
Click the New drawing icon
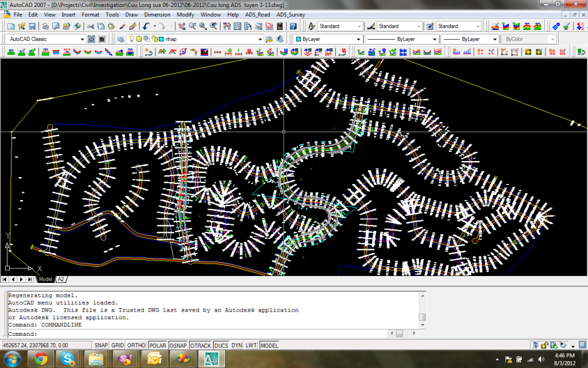pos(11,26)
